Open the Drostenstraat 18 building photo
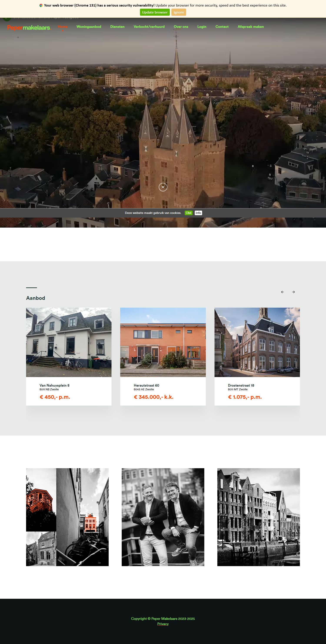Screen dimensions: 326x644 pos(257,342)
